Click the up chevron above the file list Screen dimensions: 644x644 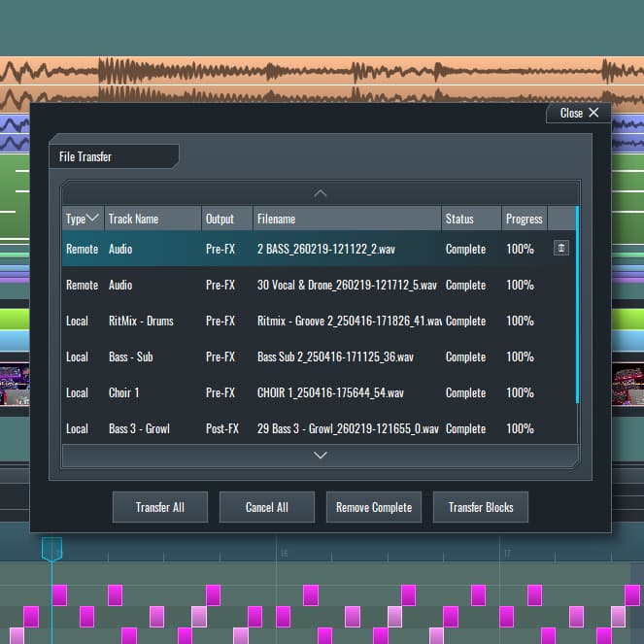pyautogui.click(x=320, y=193)
